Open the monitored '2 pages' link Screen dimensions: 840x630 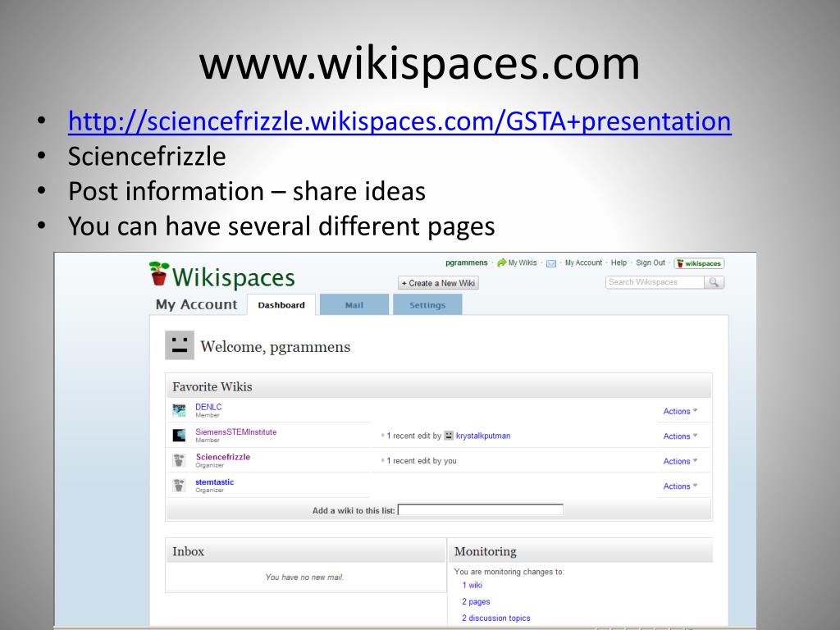476,601
